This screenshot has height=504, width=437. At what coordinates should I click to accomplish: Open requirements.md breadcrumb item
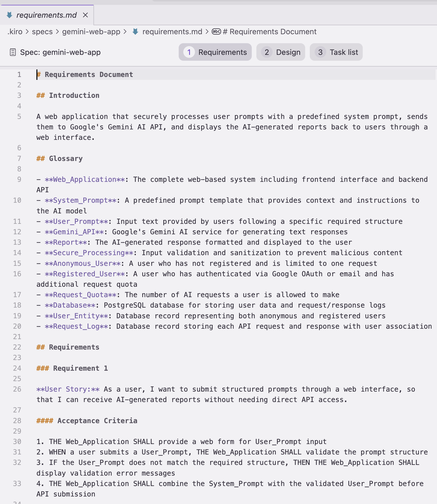(172, 32)
